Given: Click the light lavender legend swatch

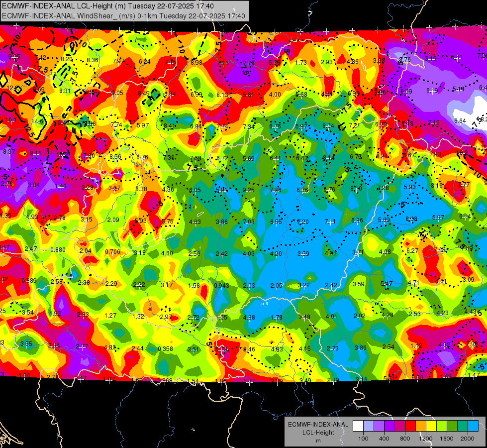Looking at the screenshot, I should pos(369,426).
